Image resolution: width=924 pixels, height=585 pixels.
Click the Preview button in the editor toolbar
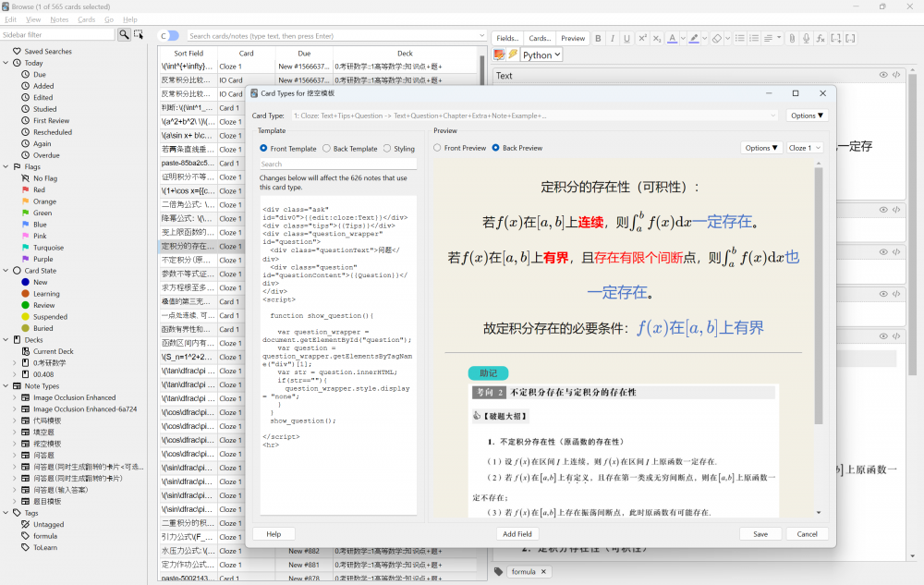coord(573,38)
